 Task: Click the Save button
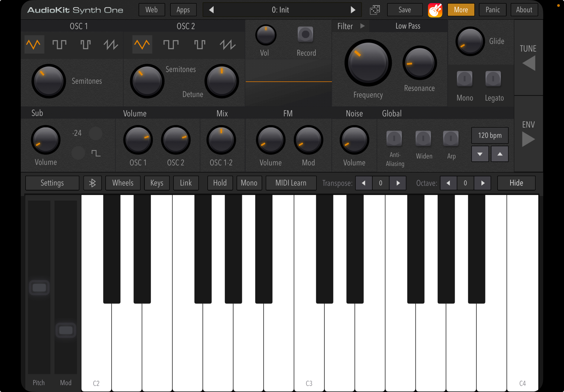[x=405, y=10]
